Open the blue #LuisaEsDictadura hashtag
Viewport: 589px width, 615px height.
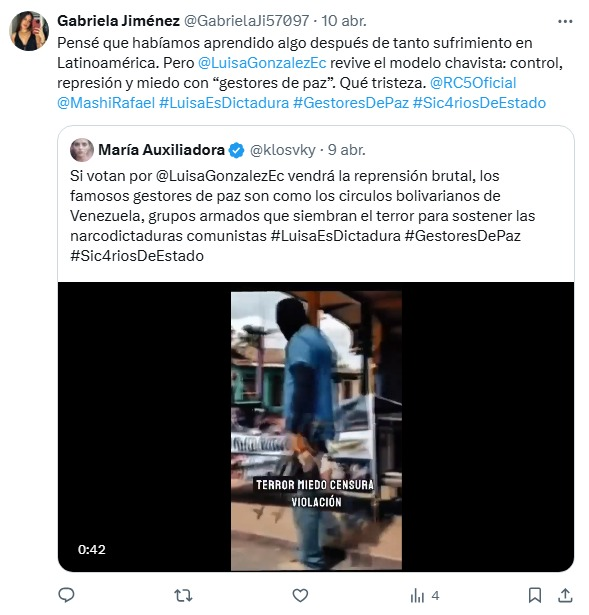(x=224, y=103)
